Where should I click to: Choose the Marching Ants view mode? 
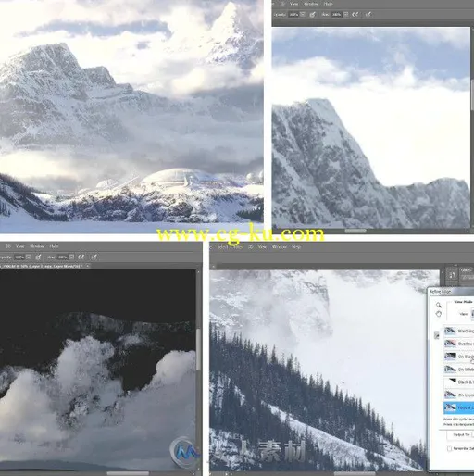pos(459,331)
